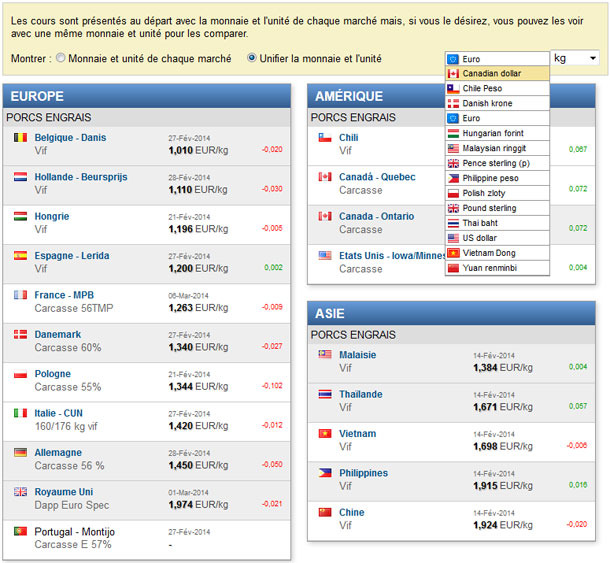Choose Canadian dollar from the currency list

coord(497,74)
